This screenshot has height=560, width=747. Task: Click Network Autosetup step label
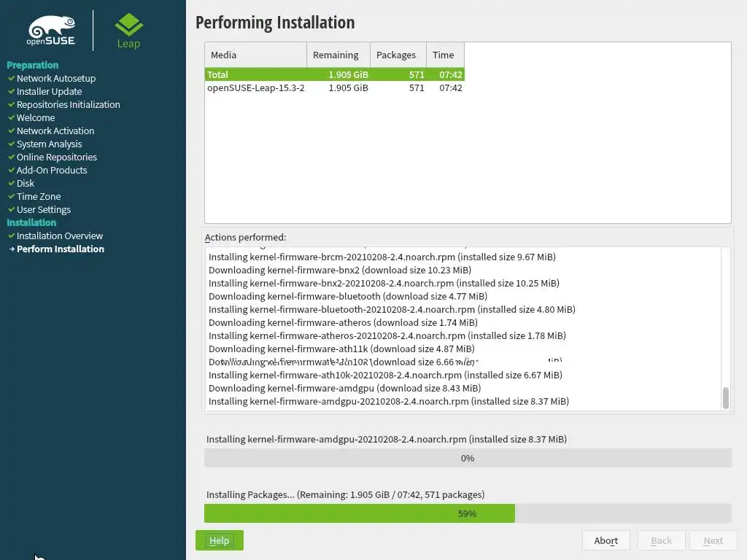point(56,78)
